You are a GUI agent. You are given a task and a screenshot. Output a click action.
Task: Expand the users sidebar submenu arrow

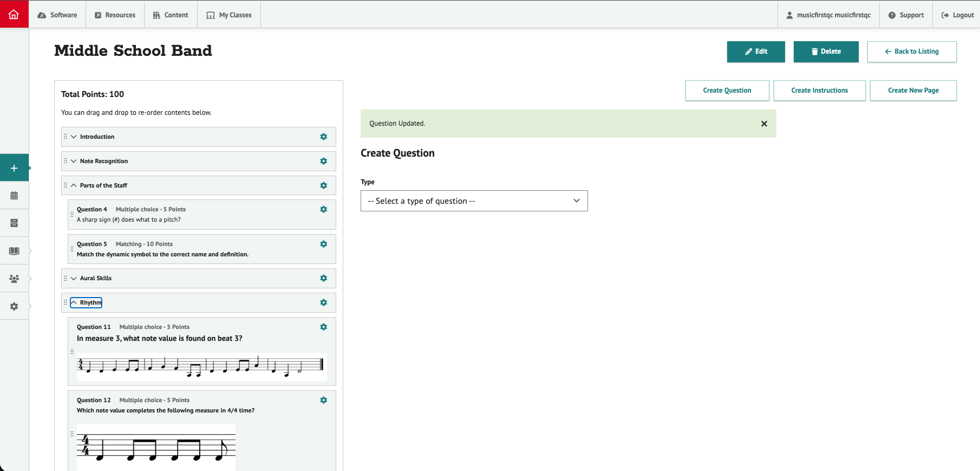tap(30, 279)
